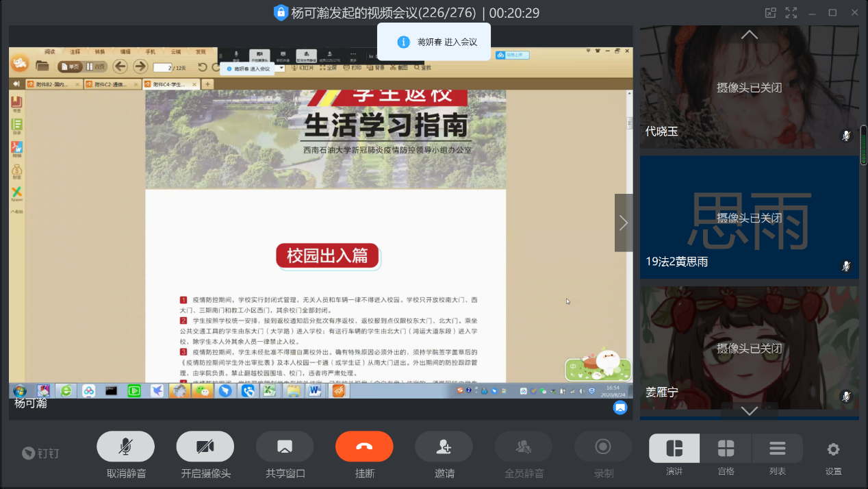Hang up with the red 挂断 button

click(x=364, y=447)
